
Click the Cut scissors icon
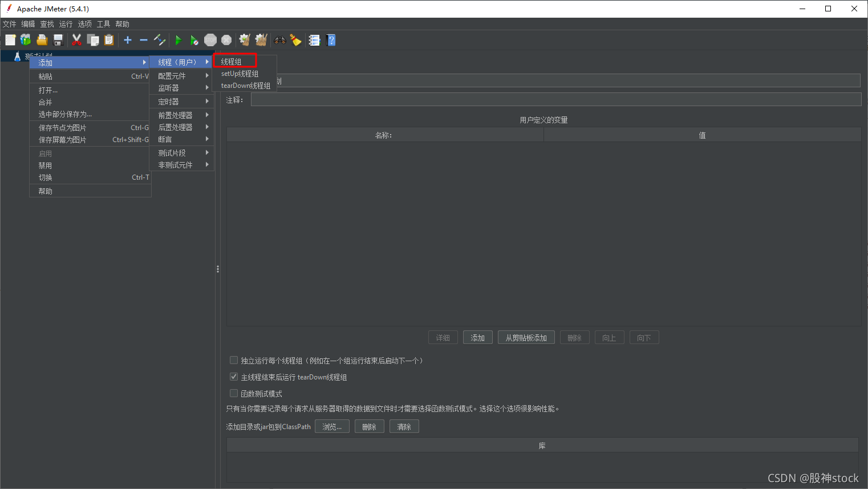[76, 40]
